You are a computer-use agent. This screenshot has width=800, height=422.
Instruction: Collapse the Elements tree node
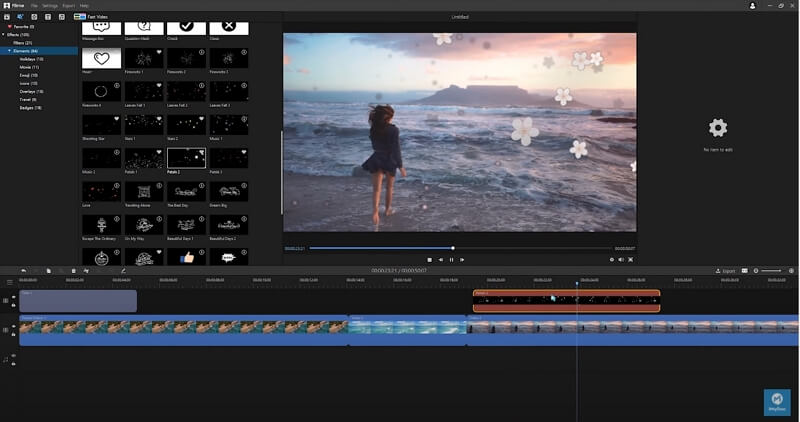pyautogui.click(x=9, y=51)
